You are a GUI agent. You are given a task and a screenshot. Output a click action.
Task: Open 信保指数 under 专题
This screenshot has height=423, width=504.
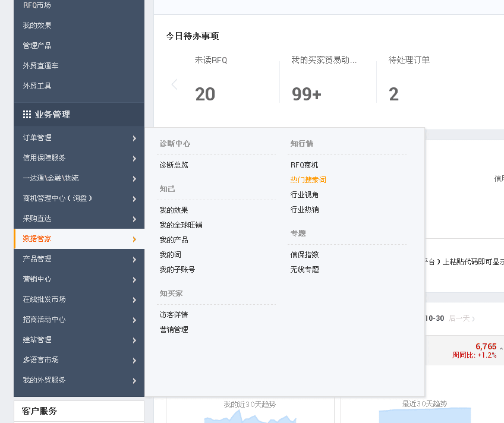[x=304, y=255]
